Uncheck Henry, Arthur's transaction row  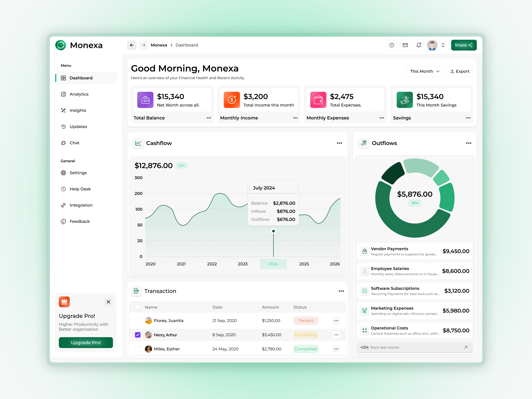point(137,334)
